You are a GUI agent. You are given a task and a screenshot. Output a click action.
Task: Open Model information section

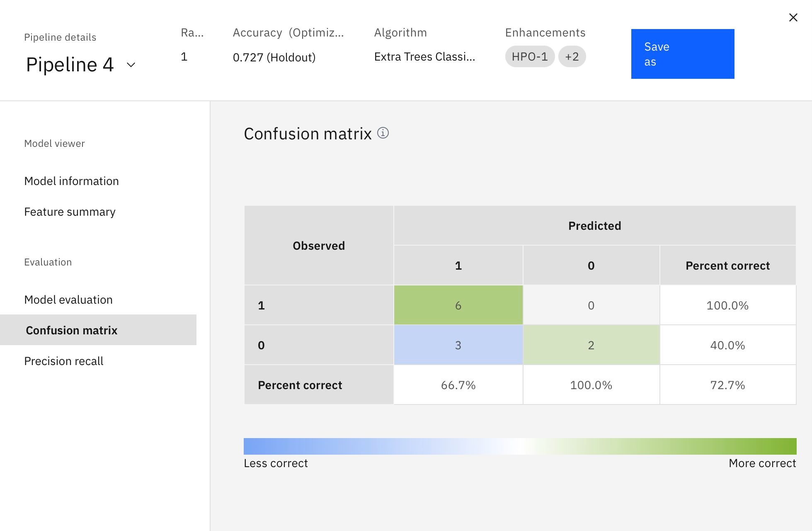click(71, 181)
